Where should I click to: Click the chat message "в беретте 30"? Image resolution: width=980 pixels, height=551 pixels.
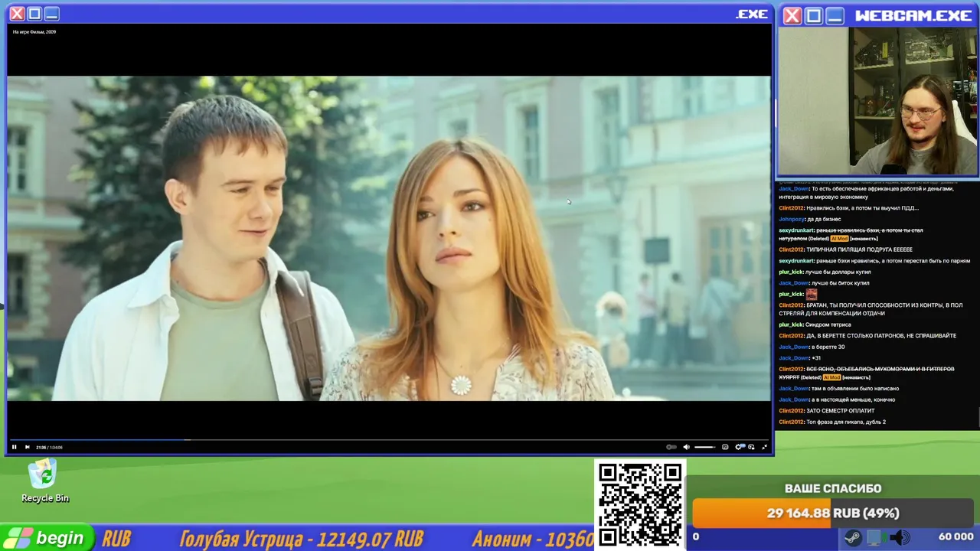pos(828,347)
